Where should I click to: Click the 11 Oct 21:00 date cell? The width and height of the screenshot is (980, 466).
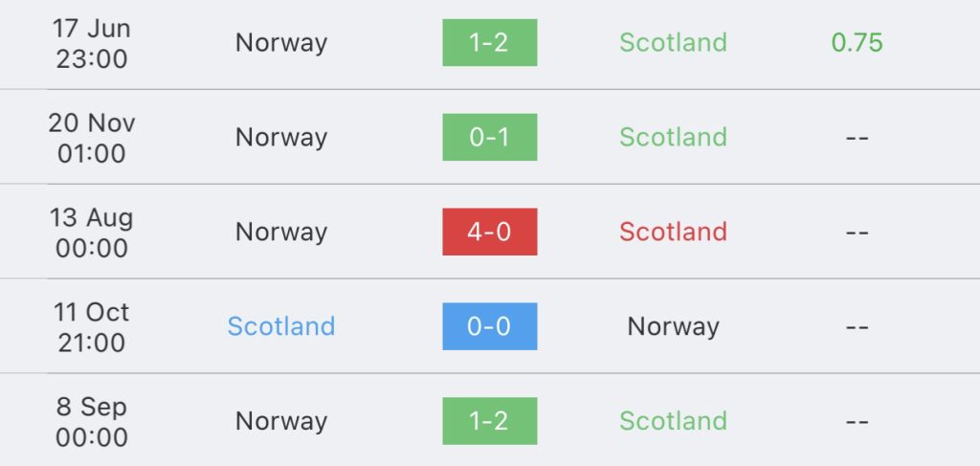[x=91, y=327]
